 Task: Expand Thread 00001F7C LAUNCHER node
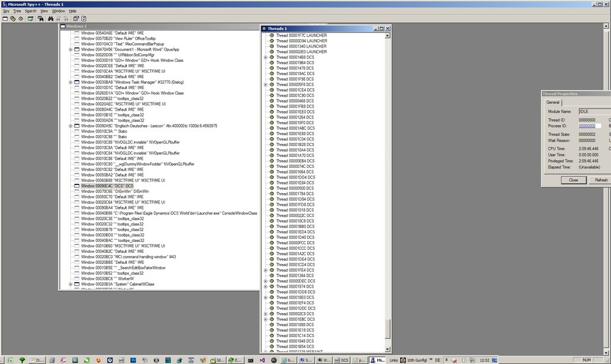265,36
